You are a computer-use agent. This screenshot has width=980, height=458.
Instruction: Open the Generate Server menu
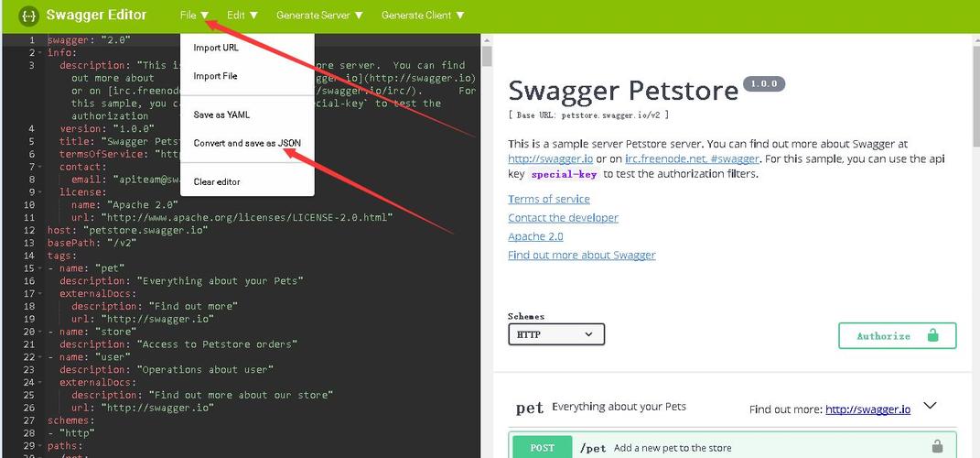pos(319,15)
